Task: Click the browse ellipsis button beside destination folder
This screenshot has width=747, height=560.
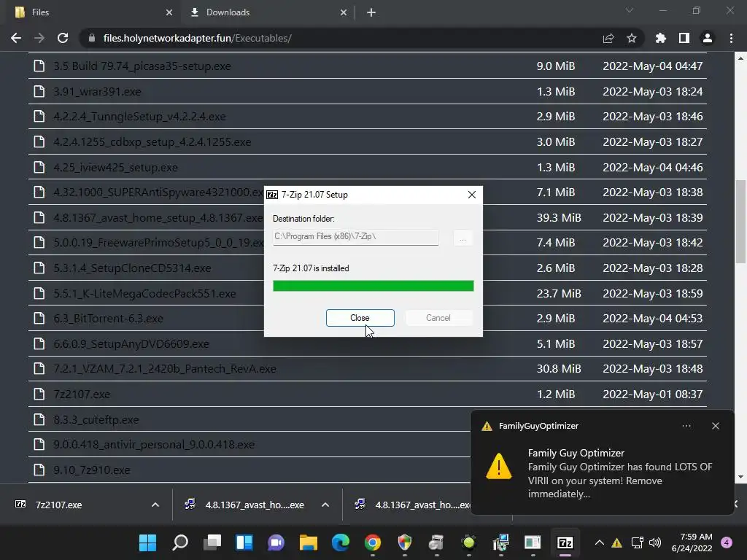Action: 462,237
